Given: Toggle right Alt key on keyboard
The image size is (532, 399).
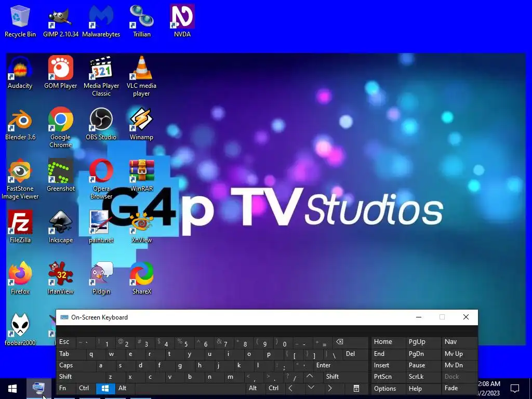Looking at the screenshot, I should (x=255, y=389).
